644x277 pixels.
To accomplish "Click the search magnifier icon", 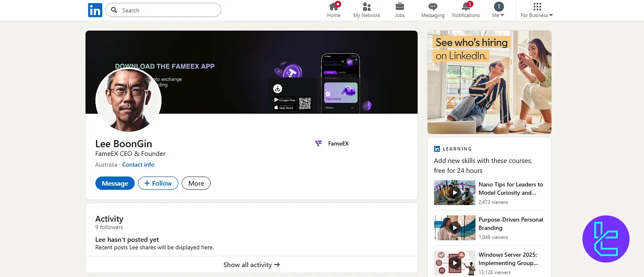I will (x=114, y=10).
